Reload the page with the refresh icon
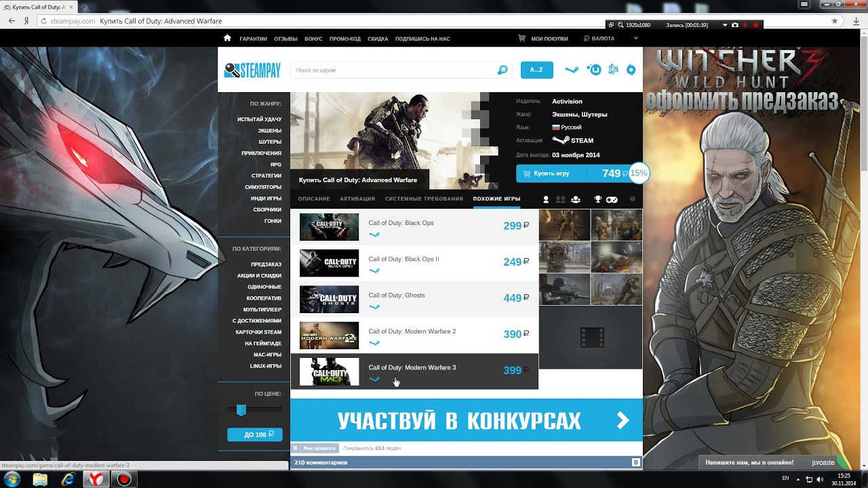This screenshot has height=488, width=868. (44, 21)
